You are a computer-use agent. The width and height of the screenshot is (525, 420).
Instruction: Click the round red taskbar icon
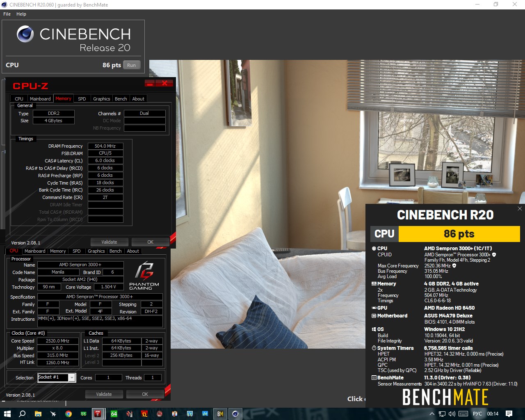coord(160,414)
